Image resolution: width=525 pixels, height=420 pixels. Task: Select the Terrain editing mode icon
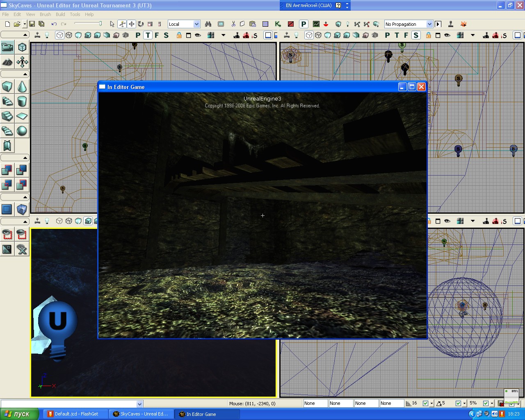click(x=7, y=62)
